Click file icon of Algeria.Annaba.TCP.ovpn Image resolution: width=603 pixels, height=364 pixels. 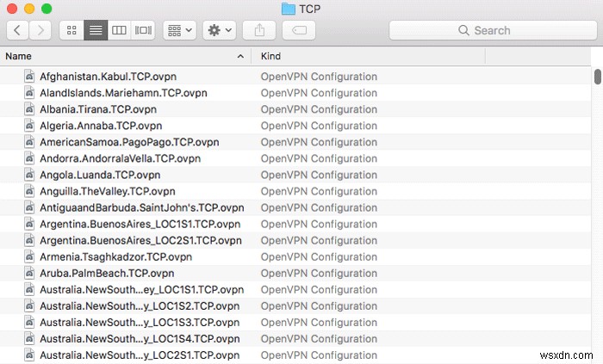[29, 125]
